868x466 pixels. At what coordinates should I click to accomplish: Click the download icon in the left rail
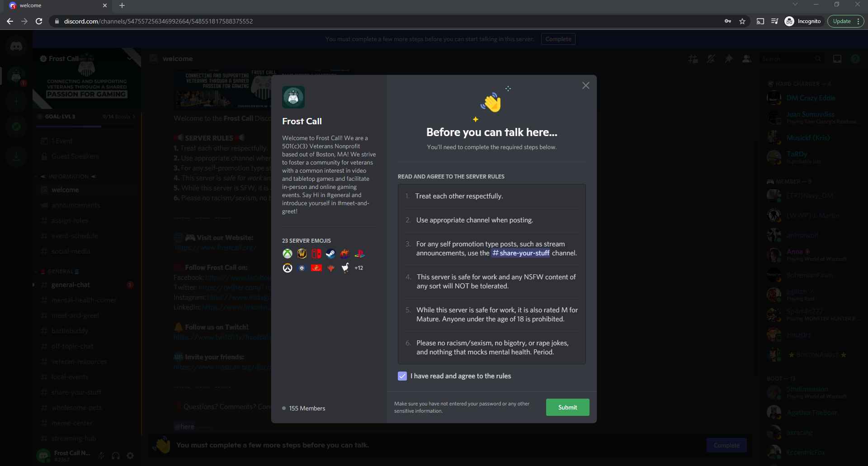[16, 157]
